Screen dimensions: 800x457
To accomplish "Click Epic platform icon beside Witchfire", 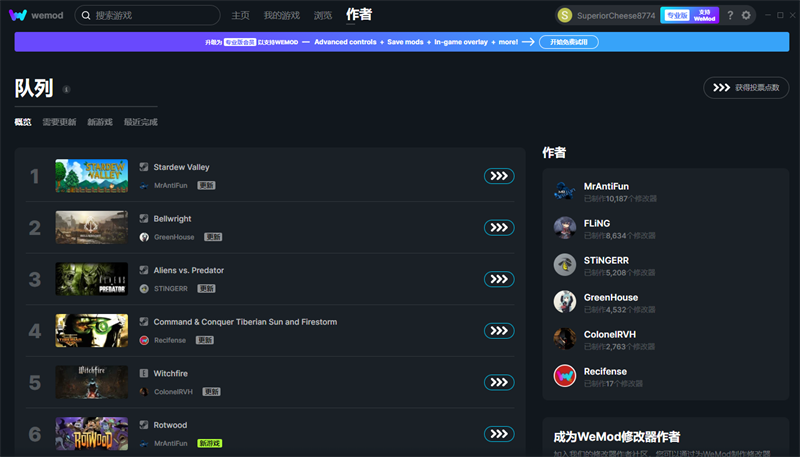I will 144,373.
